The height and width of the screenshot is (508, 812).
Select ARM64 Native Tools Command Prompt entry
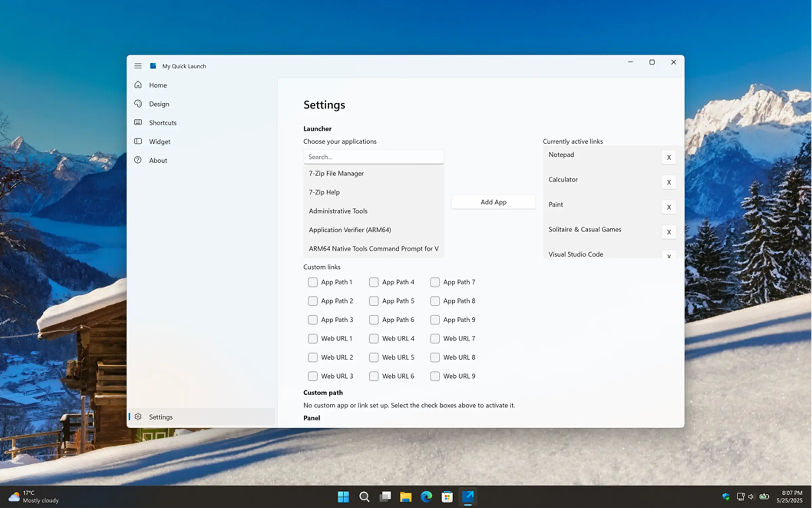(374, 249)
